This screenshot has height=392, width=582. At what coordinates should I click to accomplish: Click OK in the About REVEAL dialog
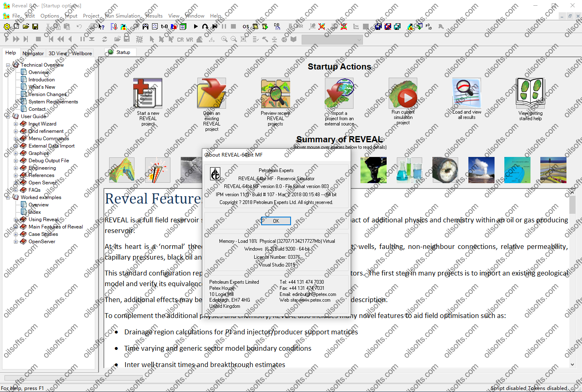pyautogui.click(x=276, y=221)
